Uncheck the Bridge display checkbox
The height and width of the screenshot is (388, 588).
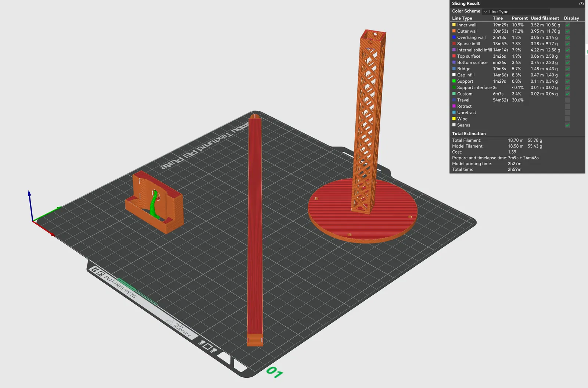click(x=568, y=69)
